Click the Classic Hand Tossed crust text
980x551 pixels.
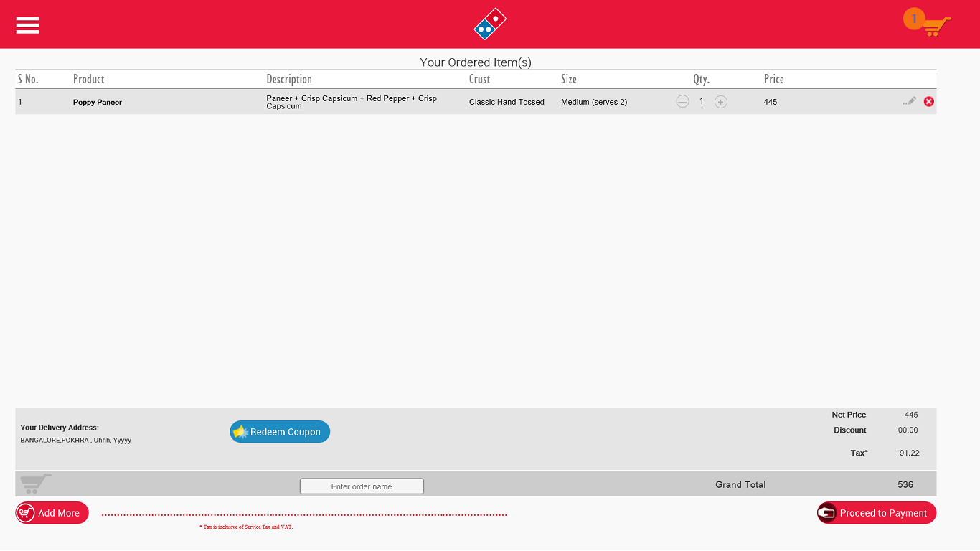click(x=507, y=102)
